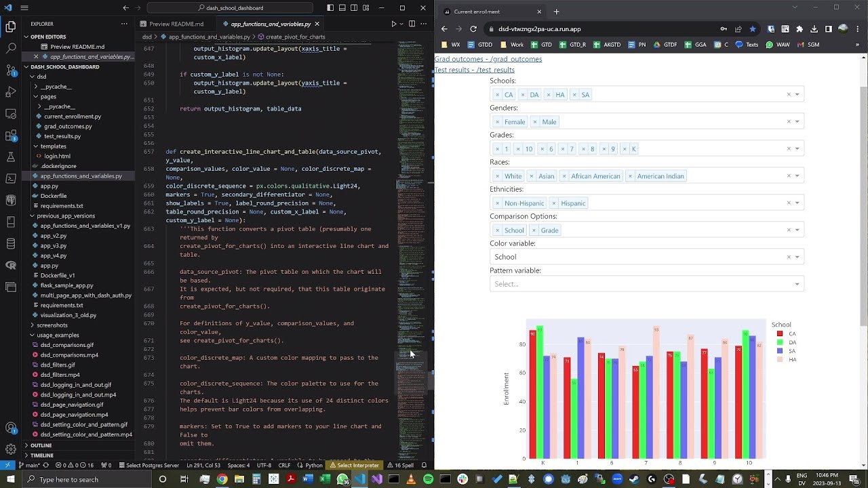Open Grades dropdown arrow
This screenshot has height=488, width=868.
(x=797, y=149)
